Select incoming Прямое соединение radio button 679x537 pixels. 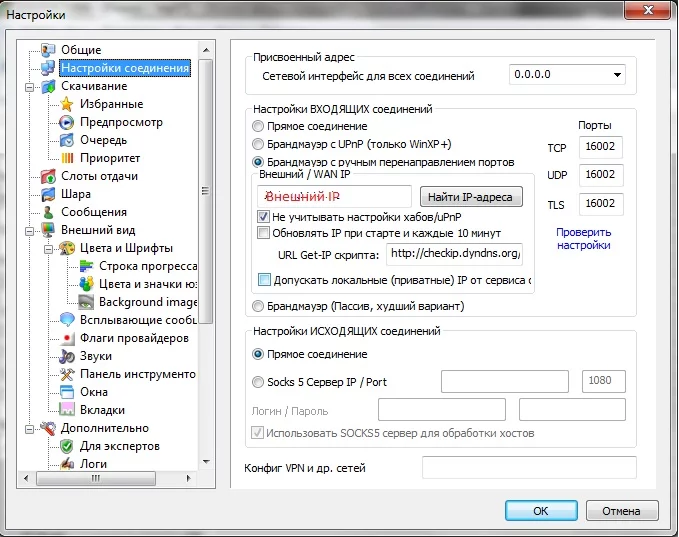tap(258, 126)
